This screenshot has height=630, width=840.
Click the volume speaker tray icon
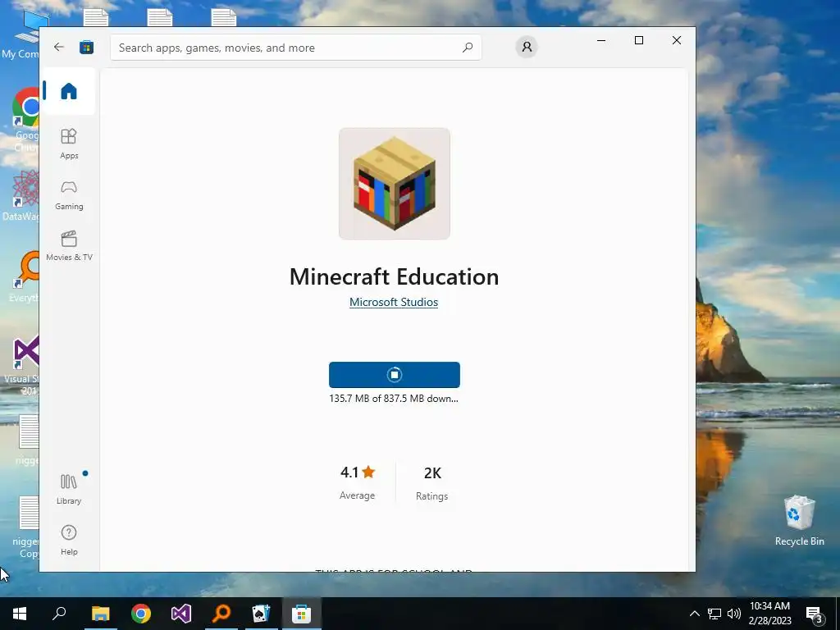point(734,614)
